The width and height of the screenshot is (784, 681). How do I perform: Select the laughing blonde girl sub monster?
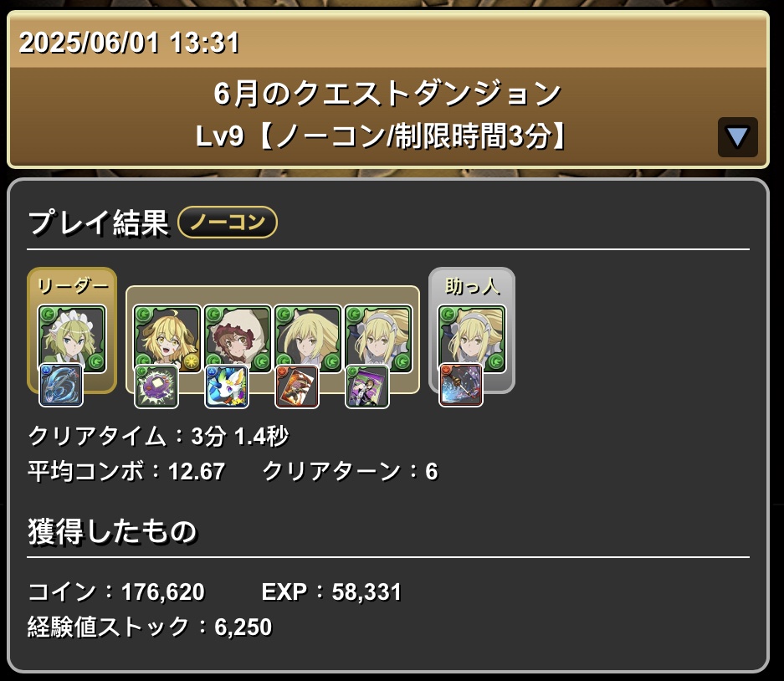167,339
